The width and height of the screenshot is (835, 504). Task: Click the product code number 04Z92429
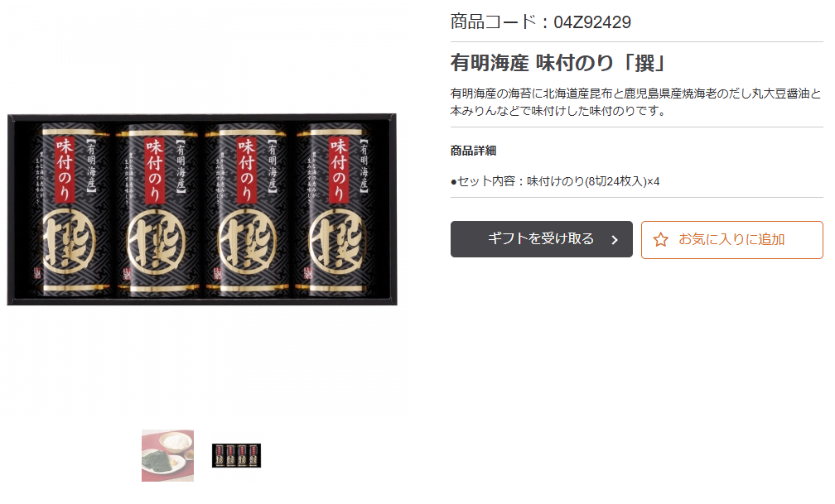pos(592,22)
